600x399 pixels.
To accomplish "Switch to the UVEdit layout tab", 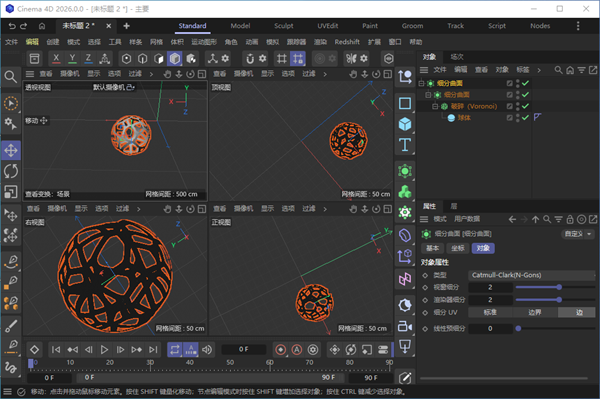I will pyautogui.click(x=328, y=26).
